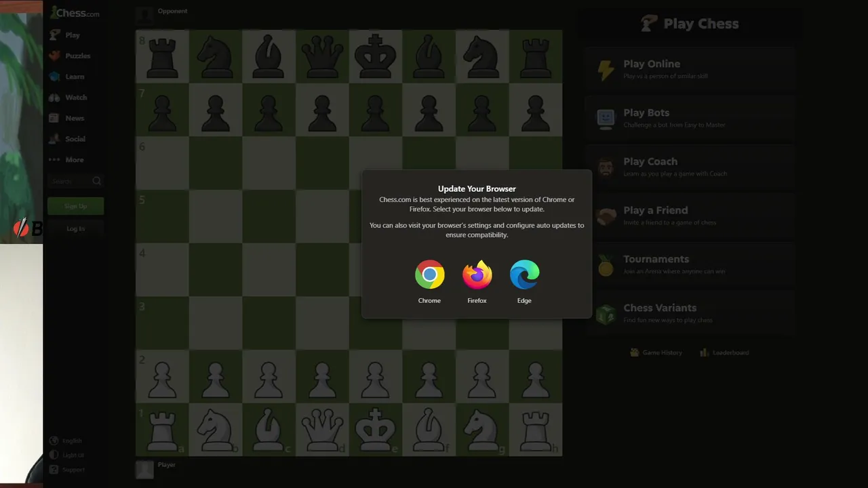Open the Leaderboard link
868x488 pixels.
pos(724,352)
